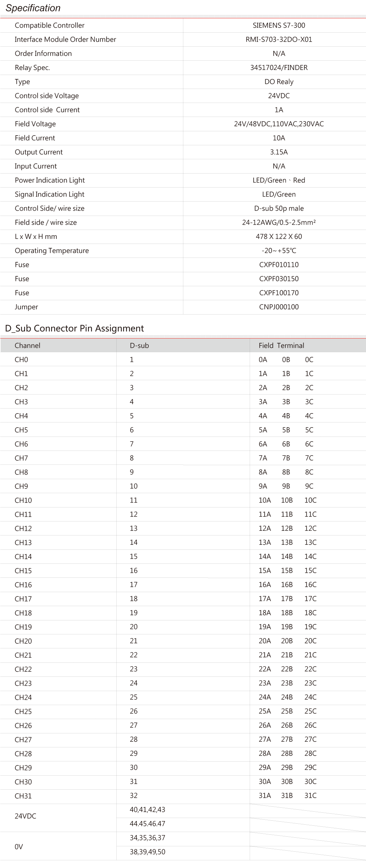Click the 'Jumper' label
Viewport: 366px width, 868px height.
tap(26, 307)
